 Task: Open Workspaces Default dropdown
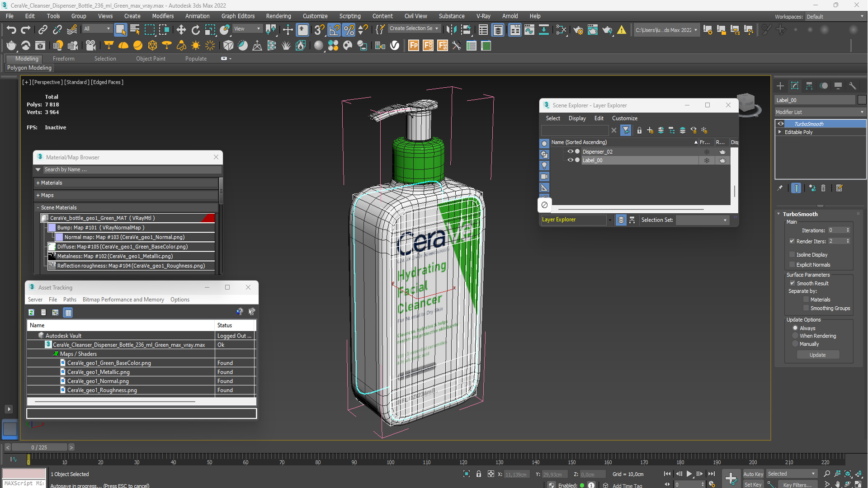[835, 17]
